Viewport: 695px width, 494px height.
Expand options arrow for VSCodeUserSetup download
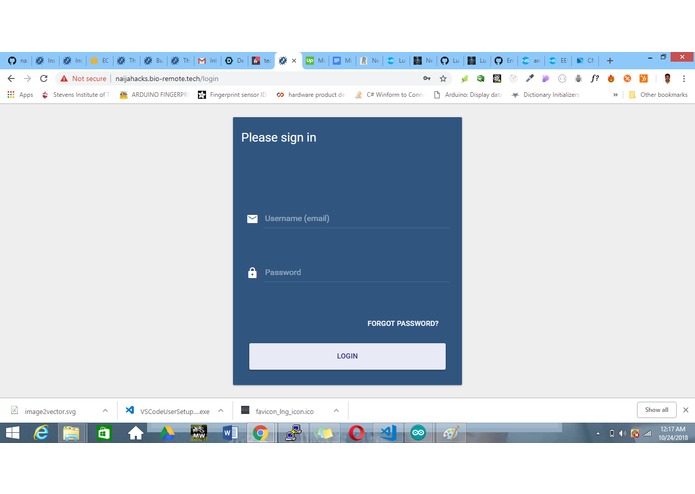(x=221, y=411)
